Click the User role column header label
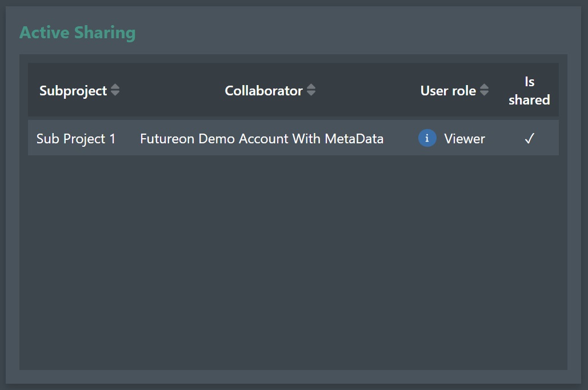This screenshot has width=588, height=390. pos(448,91)
